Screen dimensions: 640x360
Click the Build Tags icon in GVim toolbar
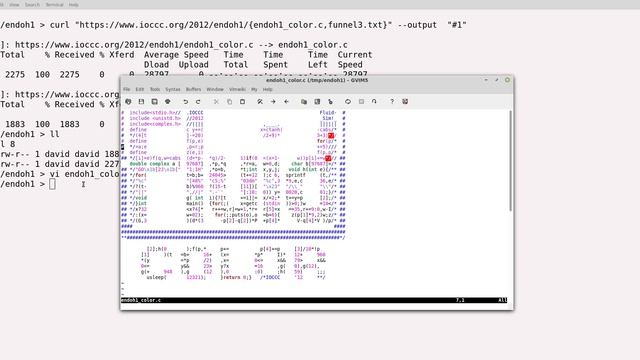coord(361,102)
